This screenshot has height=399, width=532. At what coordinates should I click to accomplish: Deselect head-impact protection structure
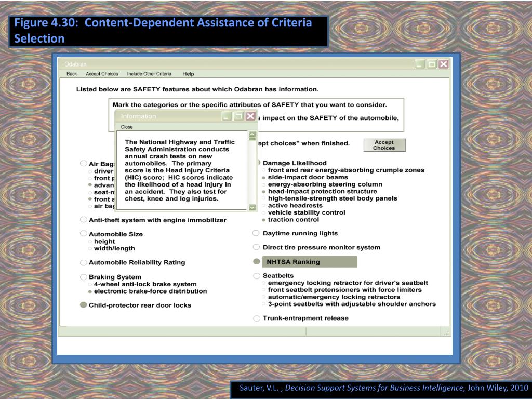pos(263,192)
